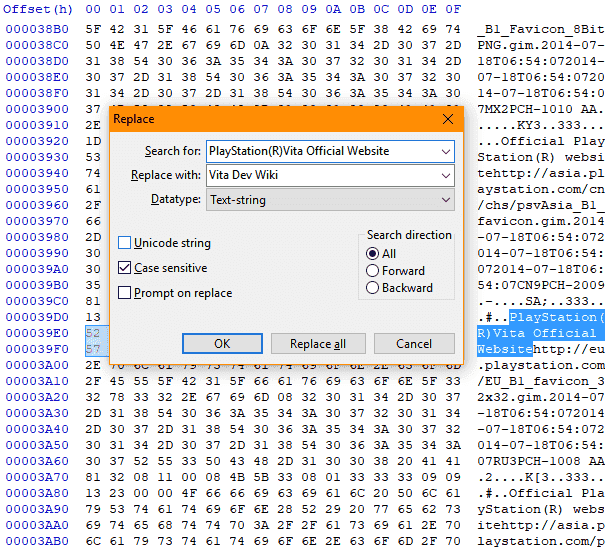Screen dimensions: 615x552
Task: Open the Replace with history dropdown
Action: 446,175
